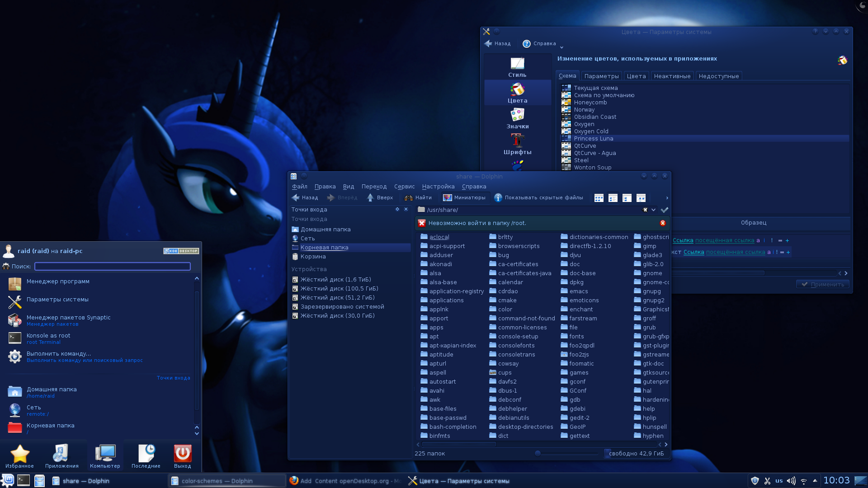The image size is (868, 488).
Task: Click the Применить button
Action: 822,284
